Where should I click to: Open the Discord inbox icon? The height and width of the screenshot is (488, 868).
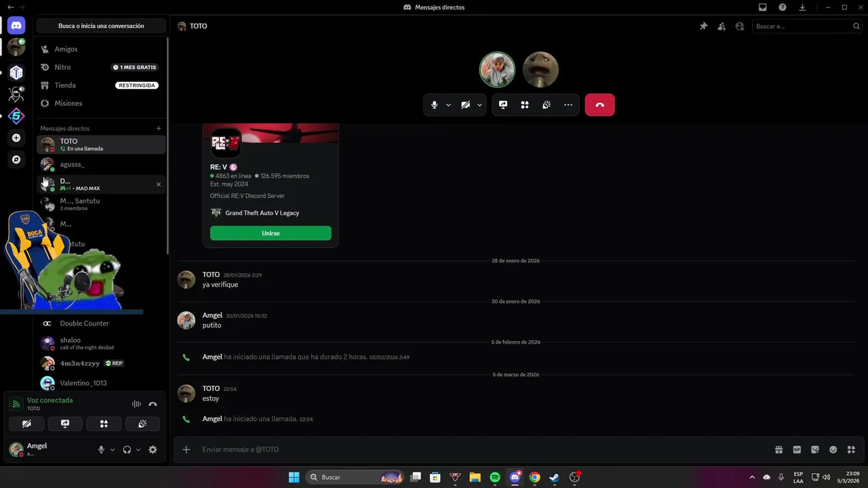coord(763,7)
